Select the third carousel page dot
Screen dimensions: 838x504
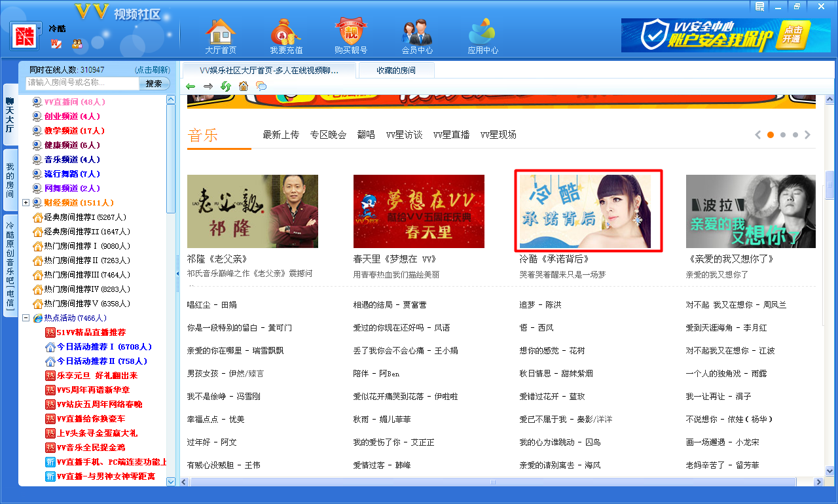(x=795, y=135)
